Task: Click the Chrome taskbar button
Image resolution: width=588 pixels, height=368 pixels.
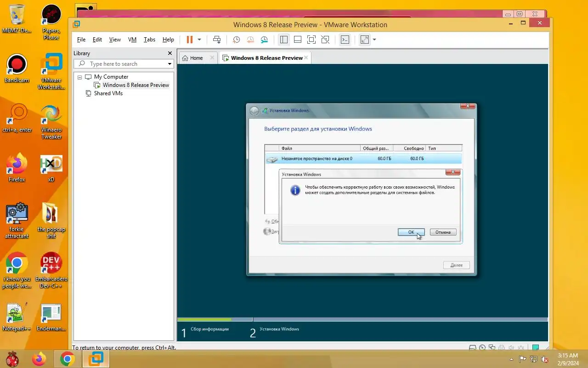Action: (x=68, y=359)
